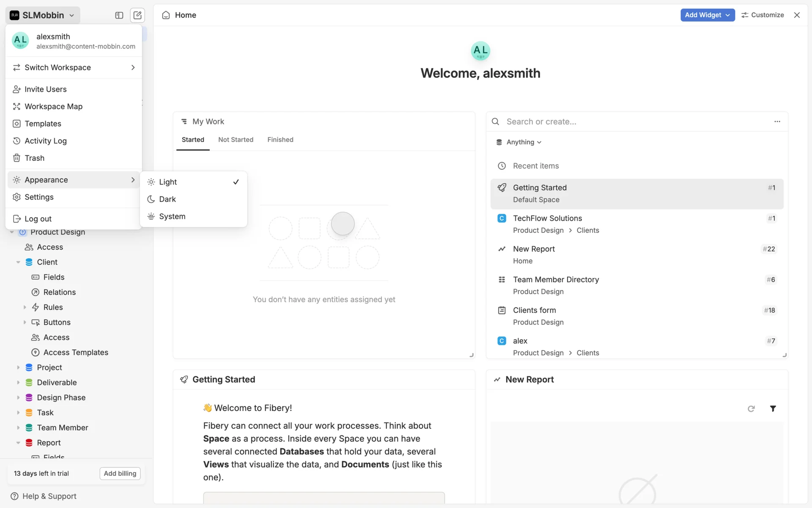Click the new item compose icon
This screenshot has height=508, width=812.
(x=137, y=15)
